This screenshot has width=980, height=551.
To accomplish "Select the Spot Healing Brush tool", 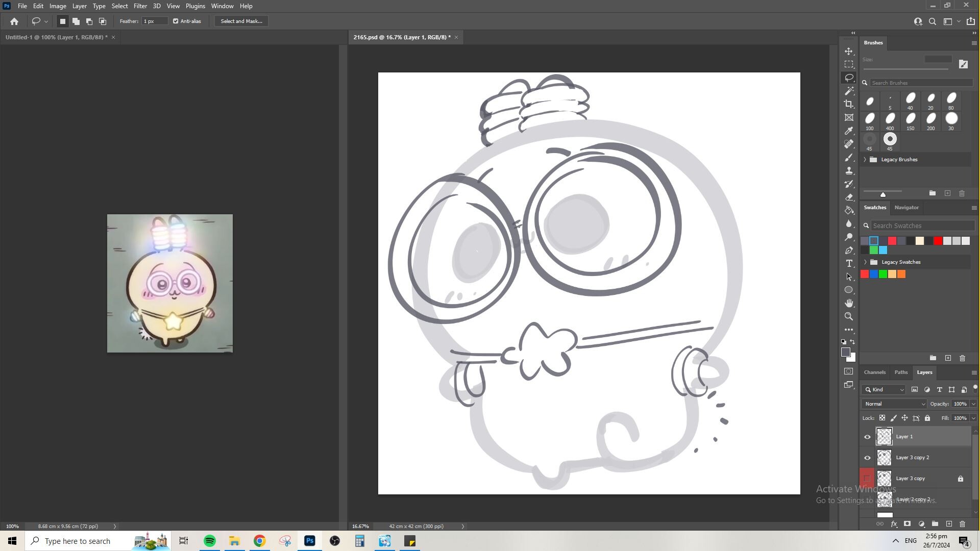I will click(849, 144).
